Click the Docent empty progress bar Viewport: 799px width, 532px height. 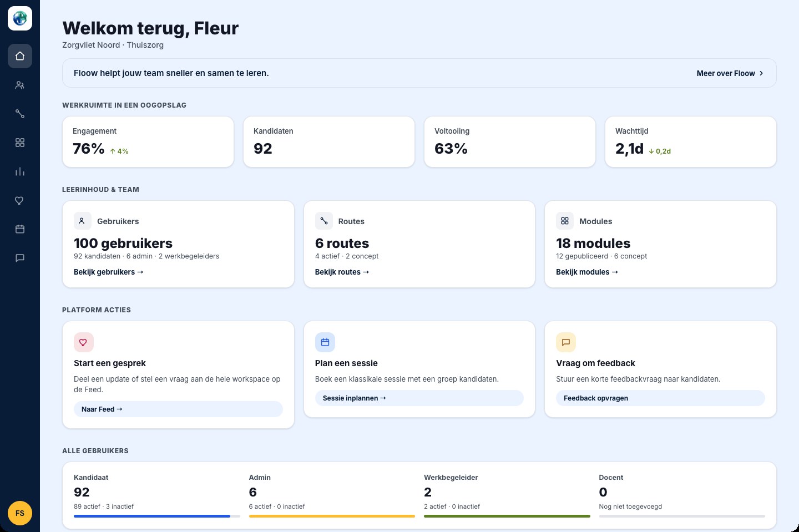point(682,516)
